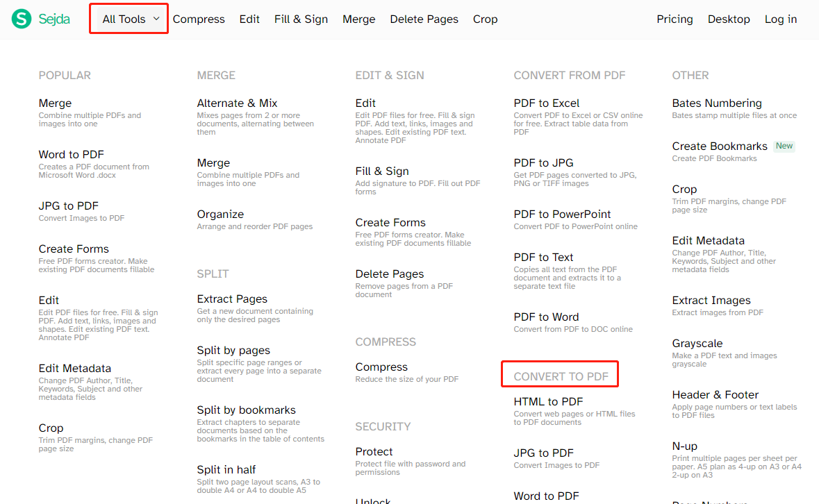The width and height of the screenshot is (819, 504).
Task: Open the PDF to Excel converter
Action: click(x=547, y=103)
